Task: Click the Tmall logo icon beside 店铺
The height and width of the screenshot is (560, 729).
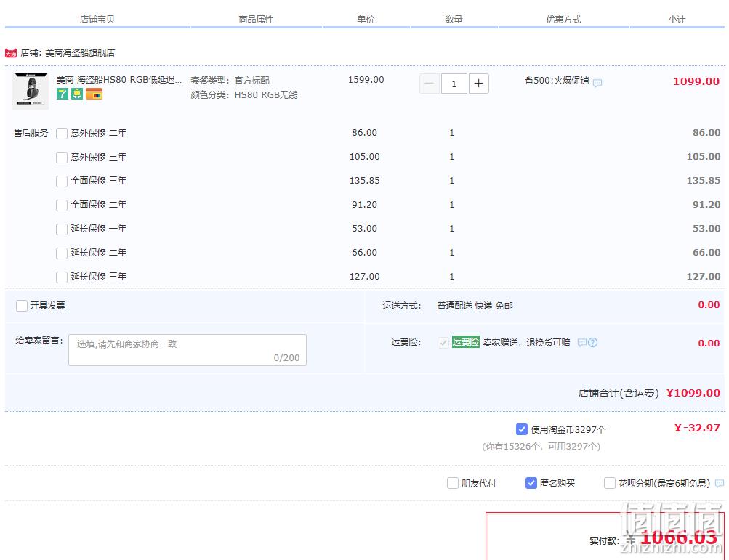Action: (11, 53)
